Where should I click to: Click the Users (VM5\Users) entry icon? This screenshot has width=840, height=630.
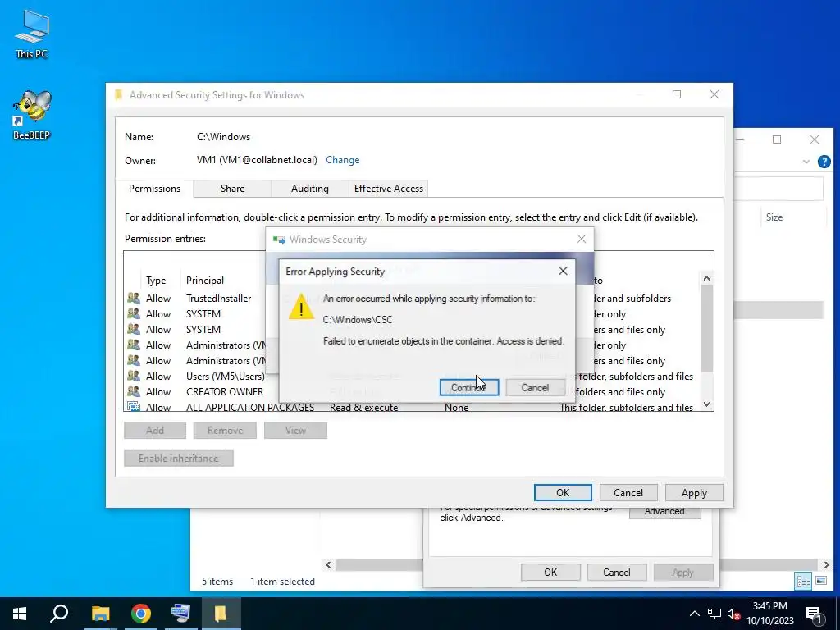(134, 376)
